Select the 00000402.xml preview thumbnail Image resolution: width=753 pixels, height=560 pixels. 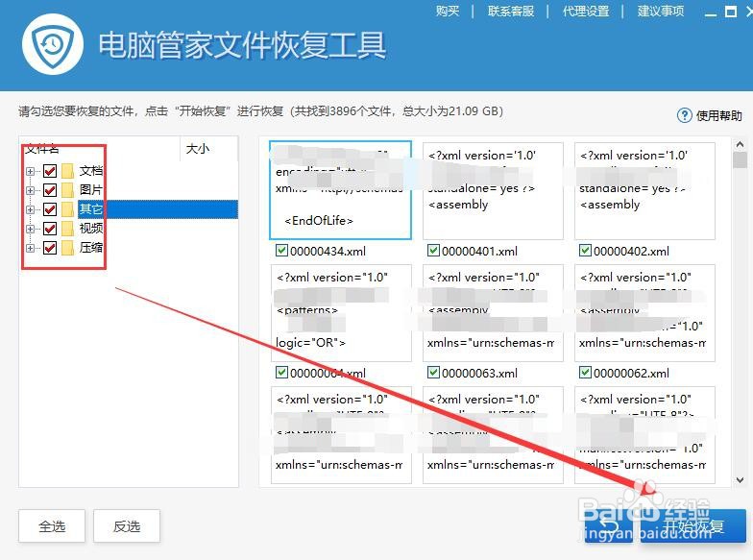644,190
